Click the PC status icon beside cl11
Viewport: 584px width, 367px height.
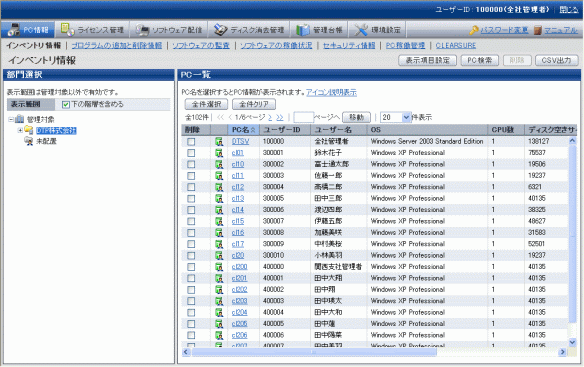click(x=219, y=175)
